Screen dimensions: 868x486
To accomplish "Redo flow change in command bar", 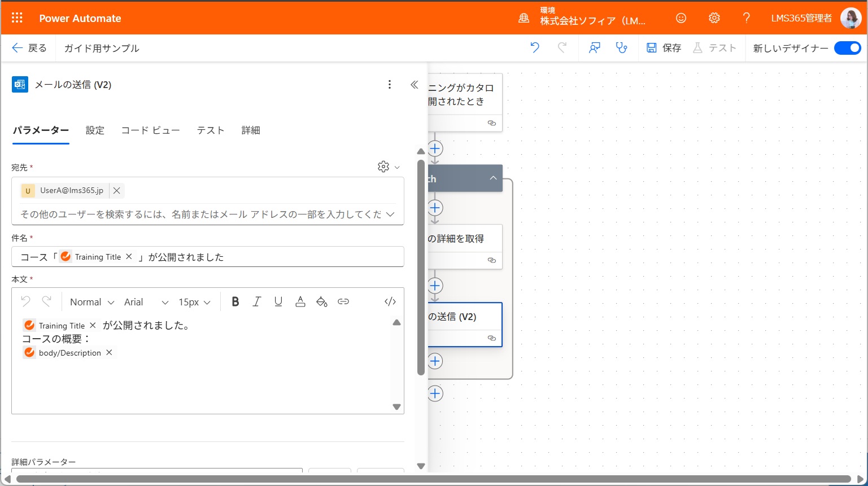I will coord(562,48).
